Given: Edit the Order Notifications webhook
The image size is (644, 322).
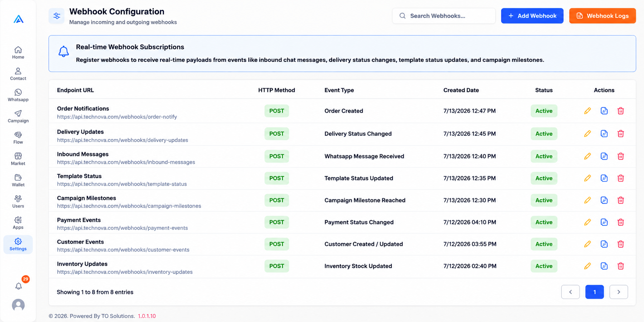Looking at the screenshot, I should [x=587, y=111].
